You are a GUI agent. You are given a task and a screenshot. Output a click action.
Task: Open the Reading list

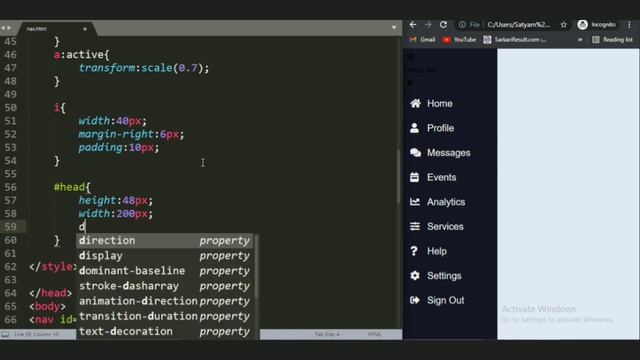click(612, 40)
